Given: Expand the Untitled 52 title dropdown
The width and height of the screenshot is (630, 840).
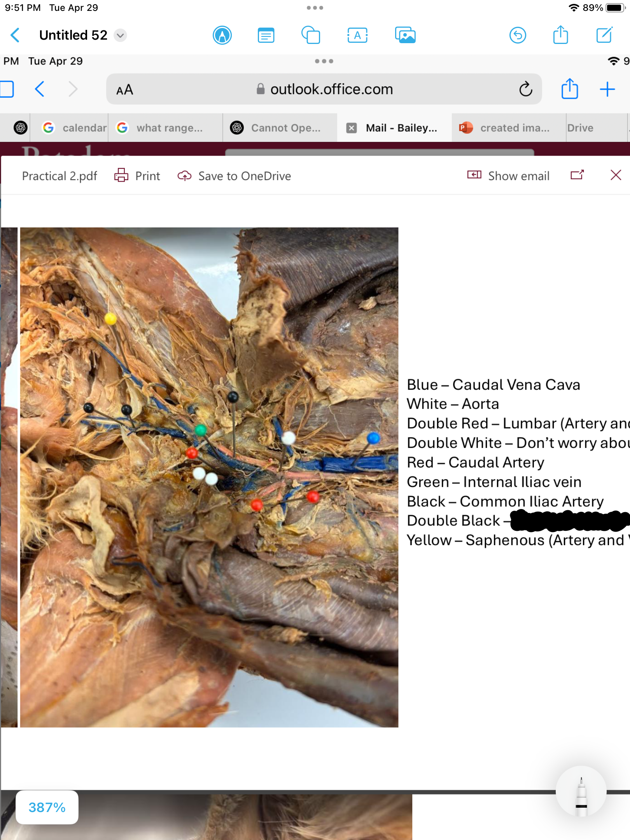Looking at the screenshot, I should click(121, 35).
